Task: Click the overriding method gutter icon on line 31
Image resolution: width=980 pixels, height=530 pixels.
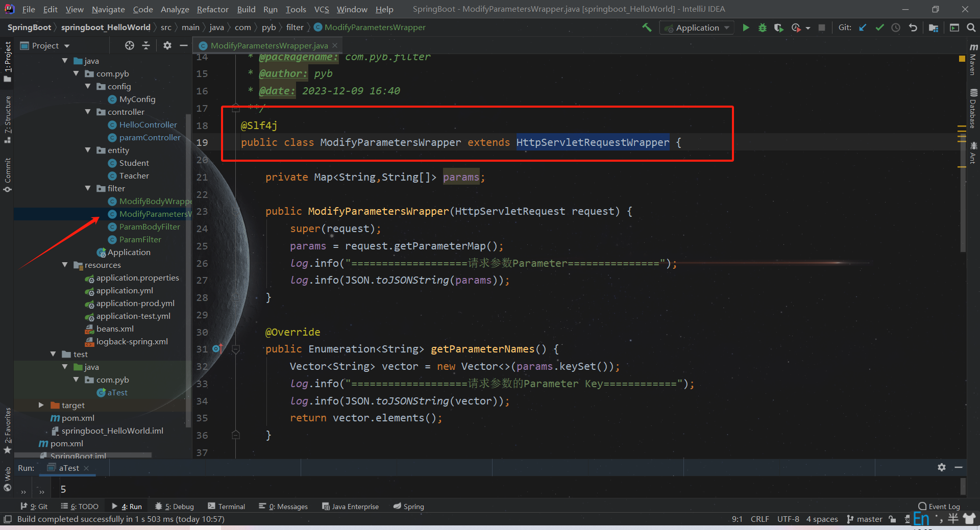Action: tap(217, 349)
